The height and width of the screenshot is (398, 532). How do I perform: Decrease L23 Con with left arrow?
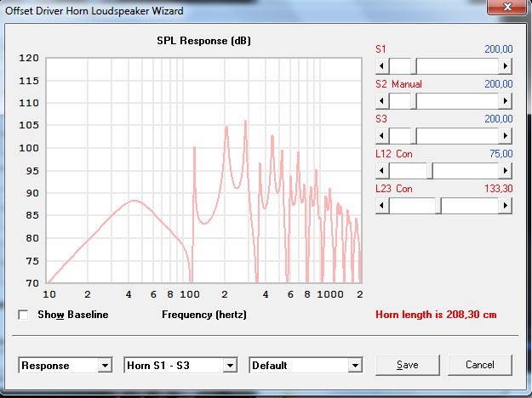coord(382,206)
